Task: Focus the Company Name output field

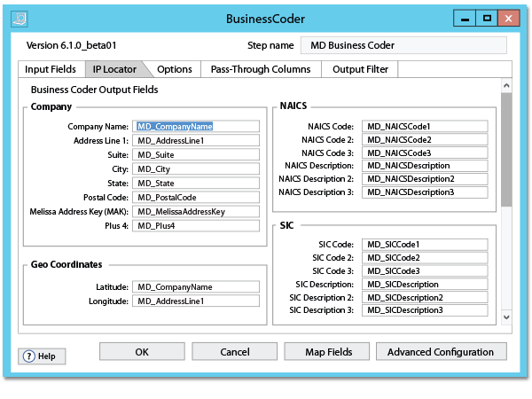Action: (196, 126)
